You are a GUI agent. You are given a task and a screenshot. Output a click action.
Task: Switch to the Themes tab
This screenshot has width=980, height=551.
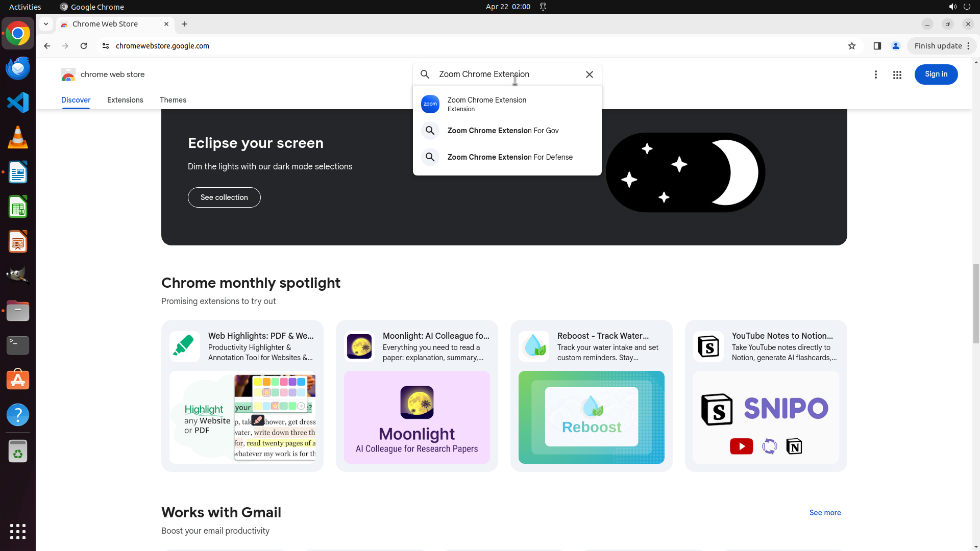tap(173, 100)
